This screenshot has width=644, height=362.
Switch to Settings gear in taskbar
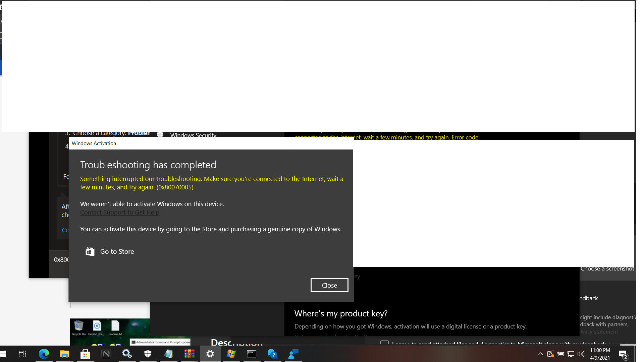coord(210,354)
